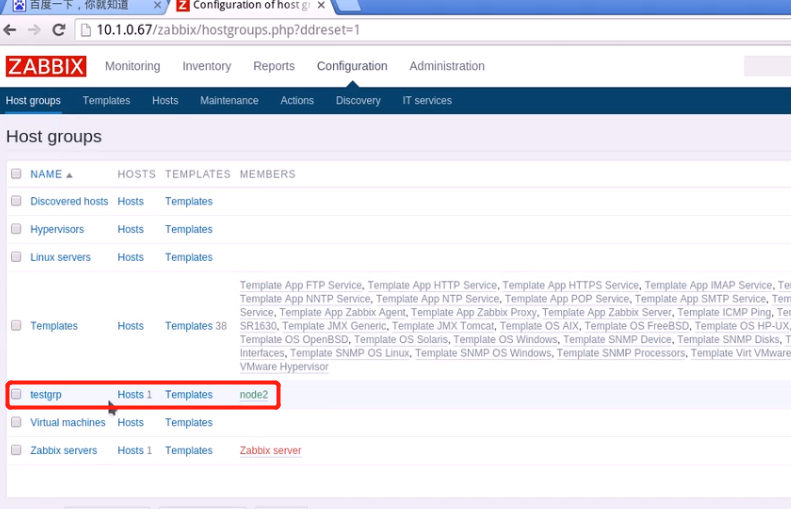Open the Discovery submenu item

pyautogui.click(x=358, y=100)
